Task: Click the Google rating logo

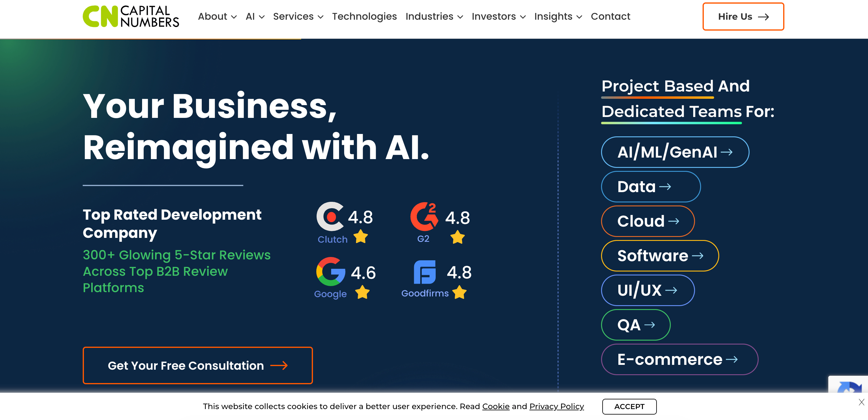Action: (x=331, y=271)
